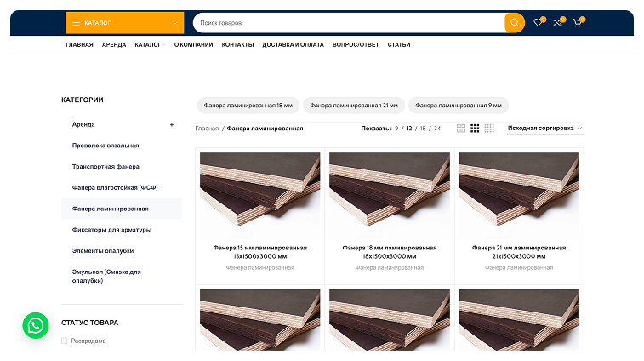Open Транспортная фанера category
This screenshot has height=361, width=644.
(x=105, y=167)
